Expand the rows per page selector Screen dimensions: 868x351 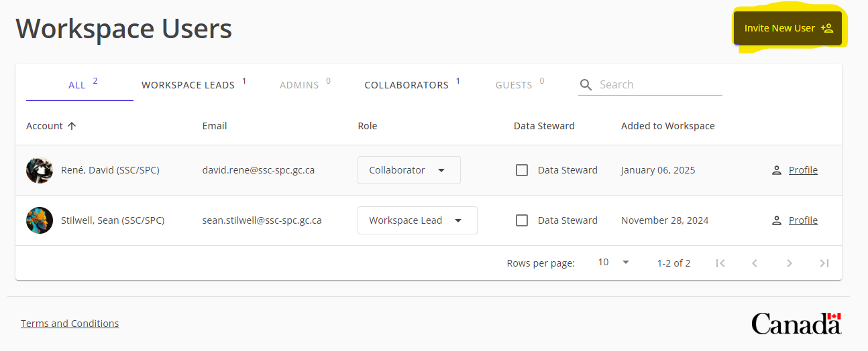tap(614, 263)
